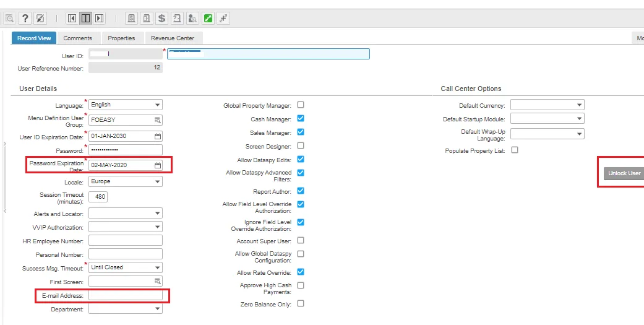Uncheck the Sales Manager checkbox
This screenshot has width=644, height=325.
point(301,132)
